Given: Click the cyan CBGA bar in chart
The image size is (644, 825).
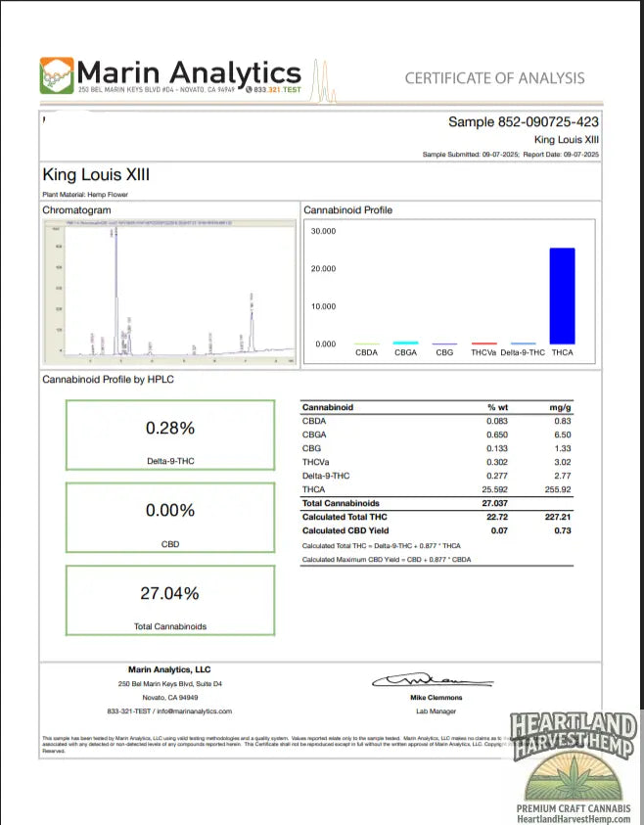Looking at the screenshot, I should point(405,343).
